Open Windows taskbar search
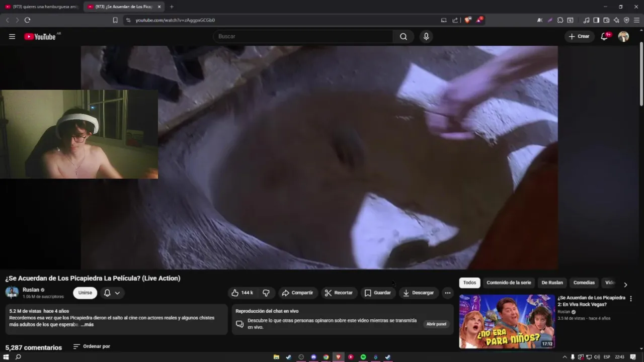Viewport: 644px width, 362px height. tap(18, 357)
